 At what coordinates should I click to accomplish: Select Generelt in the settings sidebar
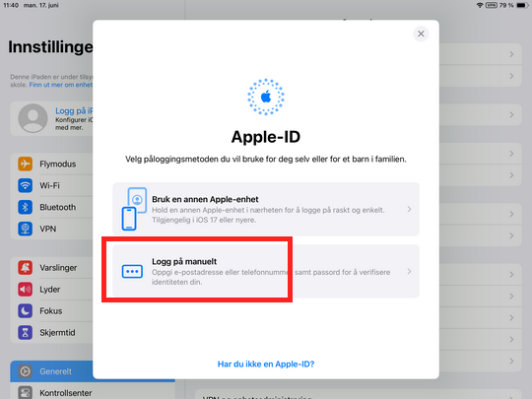(55, 371)
